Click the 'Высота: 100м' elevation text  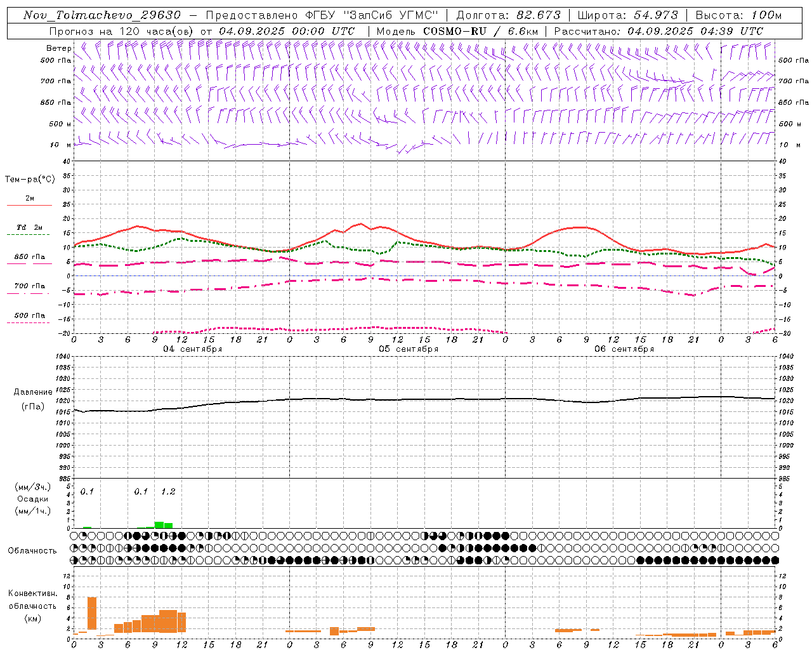point(738,15)
